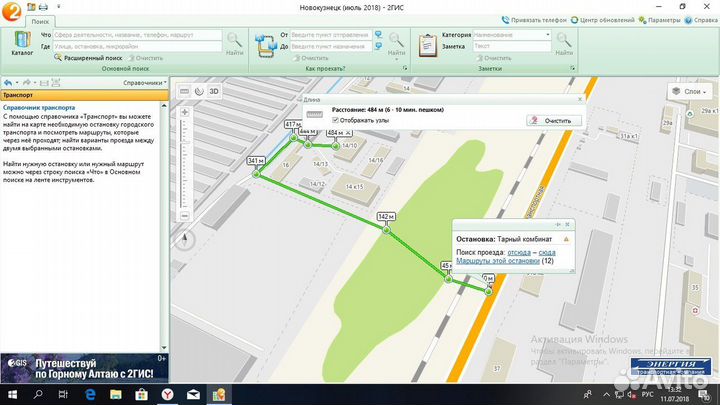Close the Тарный комбинат popup
Image resolution: width=720 pixels, height=405 pixels.
coord(568,225)
